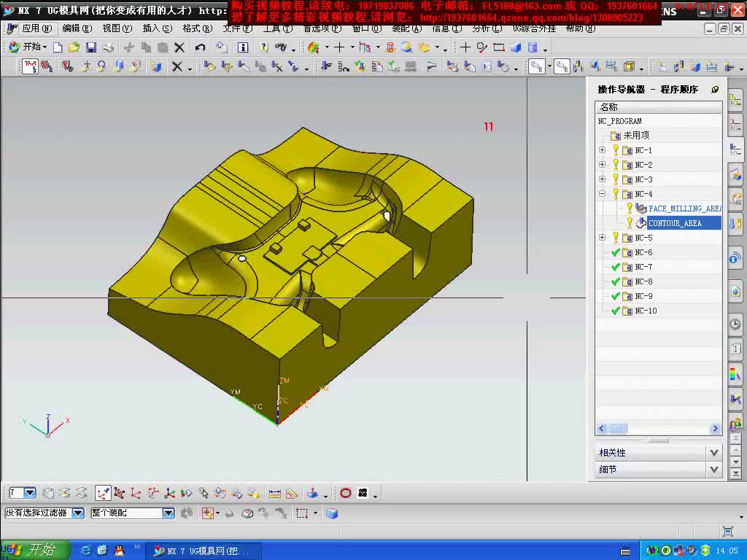Click the blue Information 'i' icon
The image size is (747, 560).
pos(243,47)
